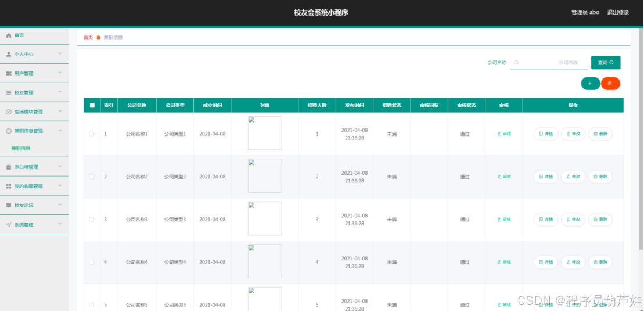Click 删除 in the 公司名称4 row

click(x=600, y=262)
